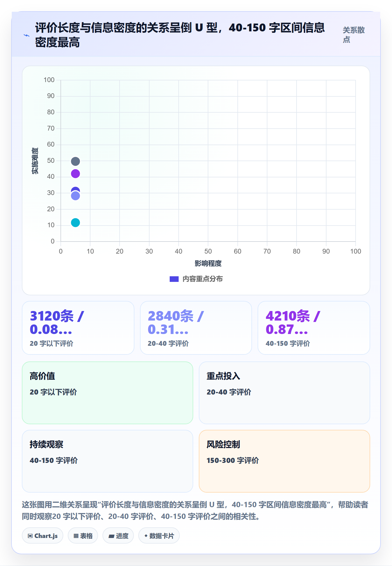Click the 关系散点 label in header

(354, 35)
